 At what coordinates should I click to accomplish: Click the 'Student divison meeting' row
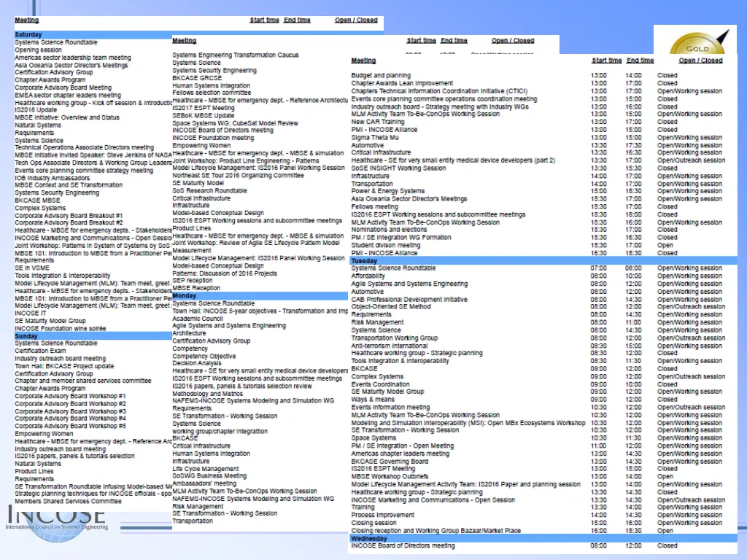pos(385,245)
